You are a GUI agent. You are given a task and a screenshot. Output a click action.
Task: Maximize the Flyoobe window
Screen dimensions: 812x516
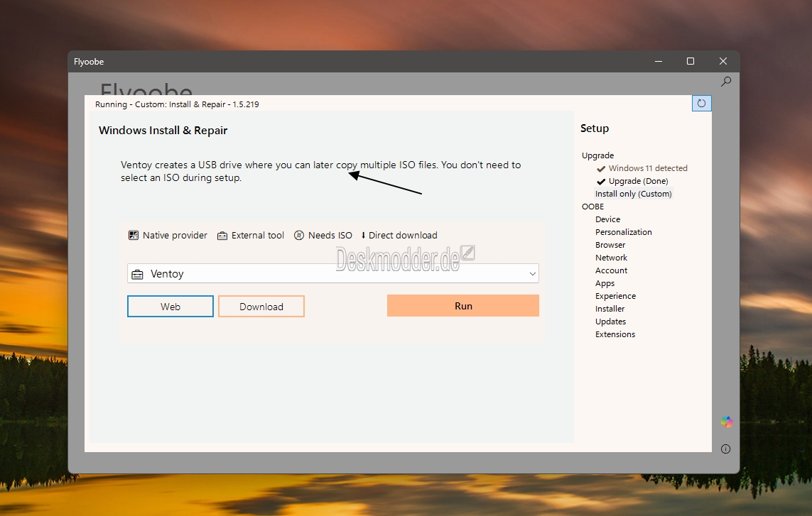click(691, 61)
